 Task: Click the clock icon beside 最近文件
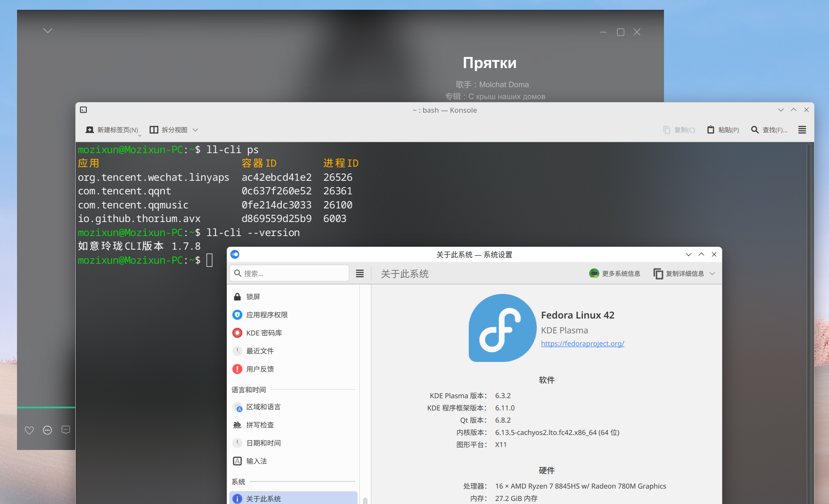pyautogui.click(x=237, y=351)
